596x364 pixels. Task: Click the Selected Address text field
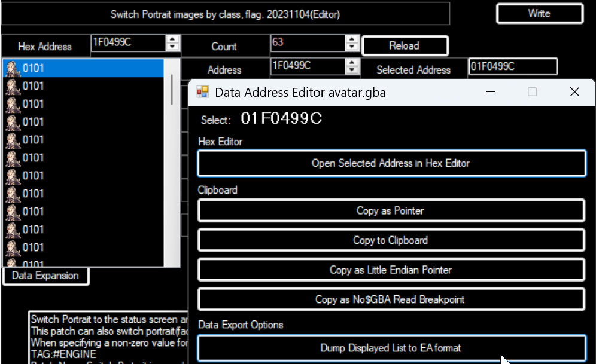[x=512, y=66]
